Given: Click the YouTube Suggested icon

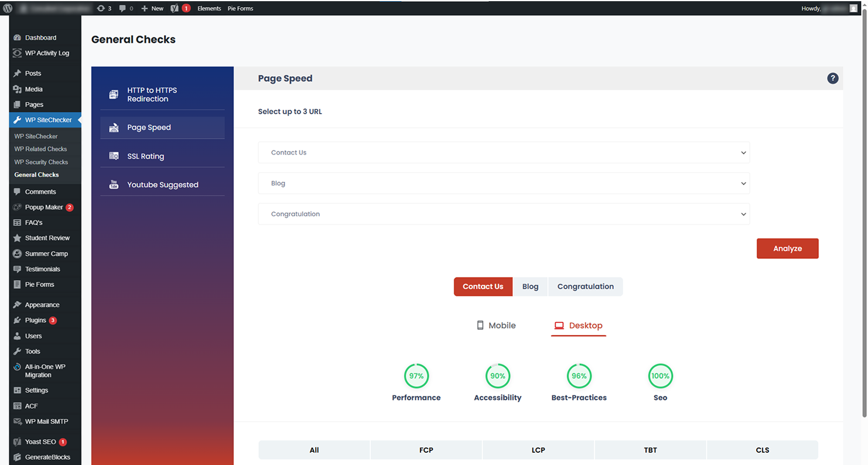Looking at the screenshot, I should (x=114, y=184).
